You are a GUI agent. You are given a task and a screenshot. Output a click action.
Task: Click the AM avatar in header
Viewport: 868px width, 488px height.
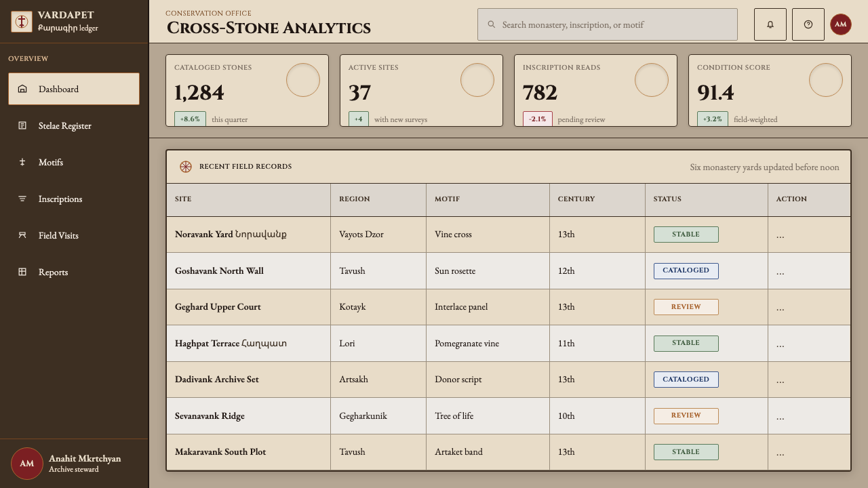(841, 24)
